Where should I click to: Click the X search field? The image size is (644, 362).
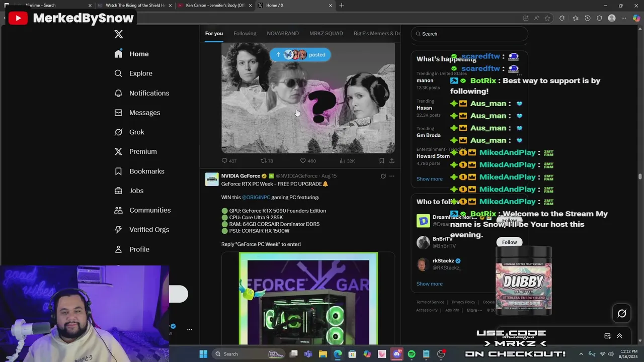click(469, 34)
